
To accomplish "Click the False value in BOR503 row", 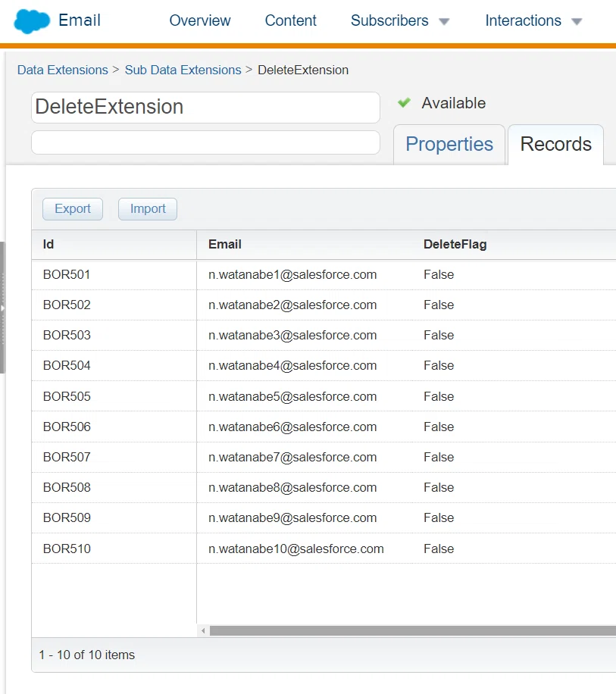I will (x=439, y=335).
